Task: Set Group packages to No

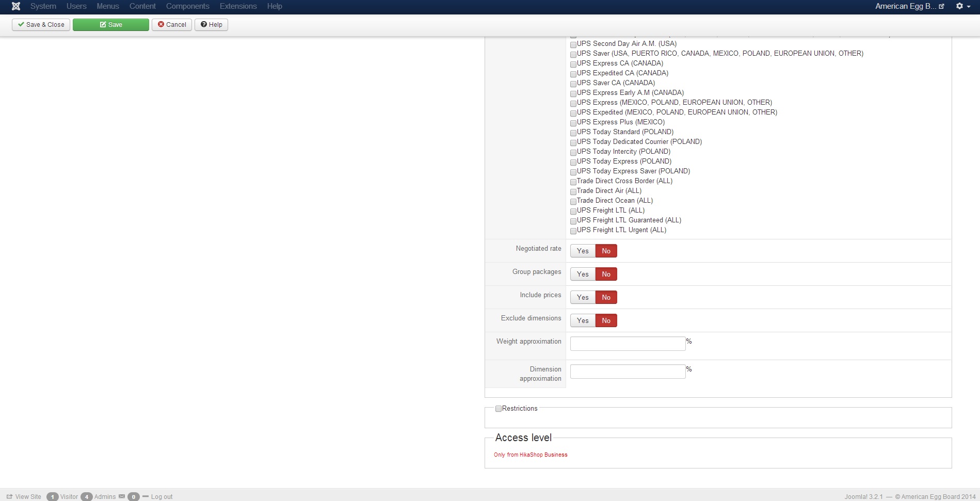Action: (606, 274)
